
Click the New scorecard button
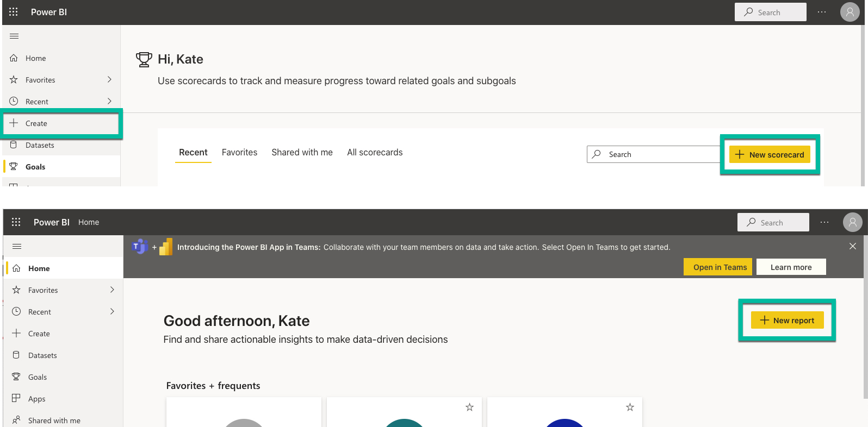tap(770, 155)
